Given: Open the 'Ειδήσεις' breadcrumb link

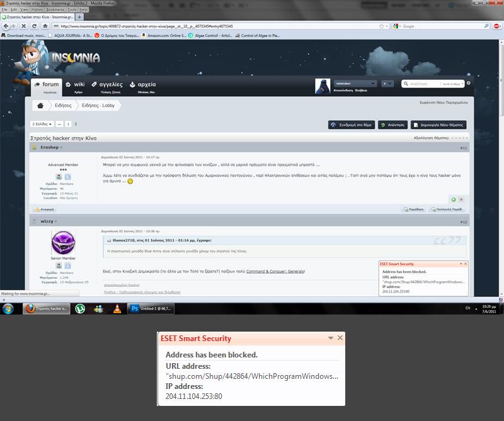Looking at the screenshot, I should [63, 105].
